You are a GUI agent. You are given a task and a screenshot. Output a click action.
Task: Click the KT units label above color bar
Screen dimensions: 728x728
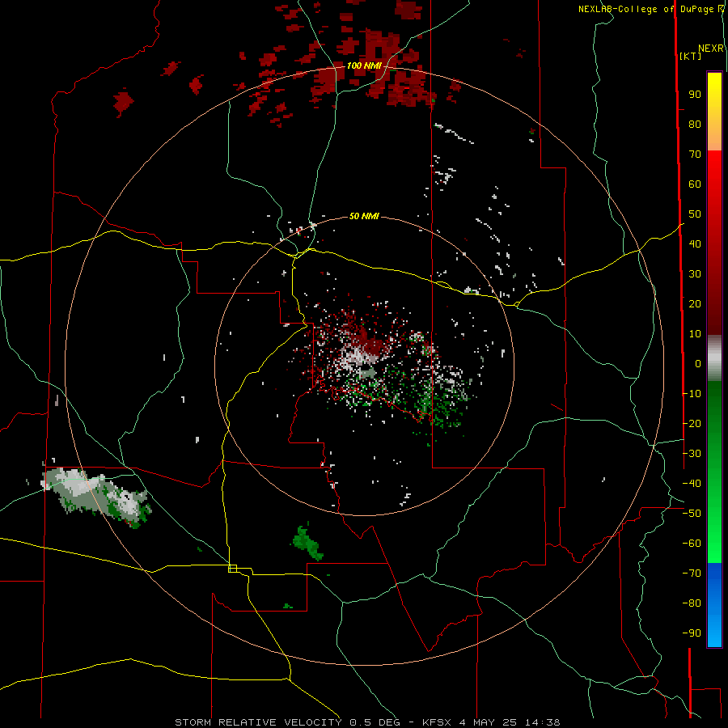(x=691, y=56)
